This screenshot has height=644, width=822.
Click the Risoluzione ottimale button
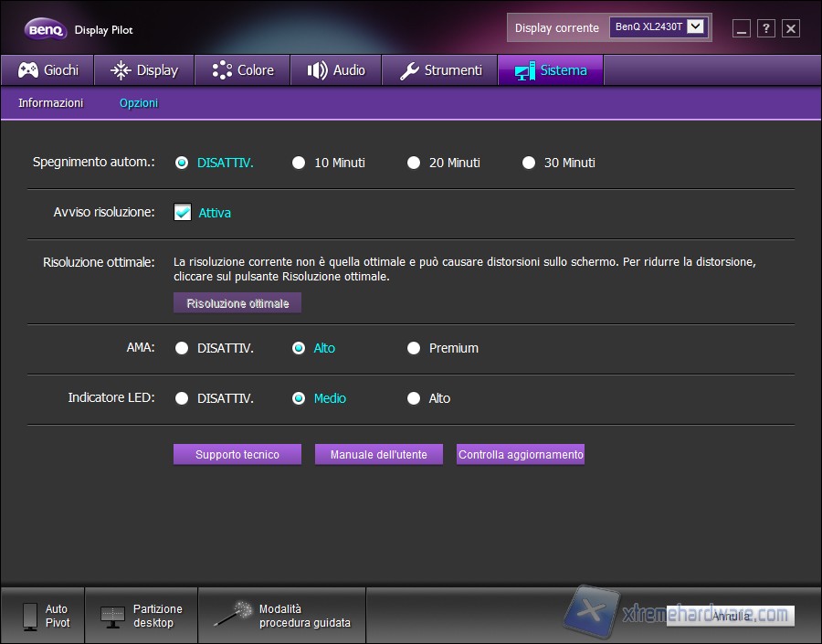tap(237, 302)
